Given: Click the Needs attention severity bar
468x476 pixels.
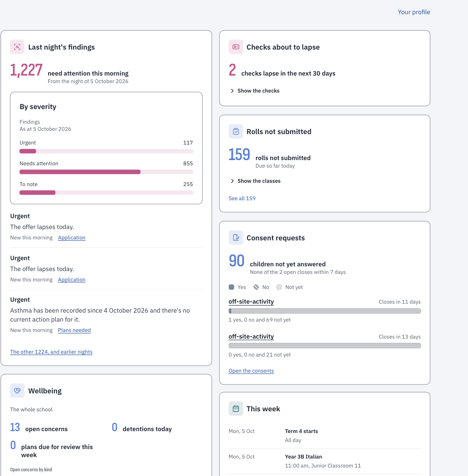Looking at the screenshot, I should tap(106, 172).
